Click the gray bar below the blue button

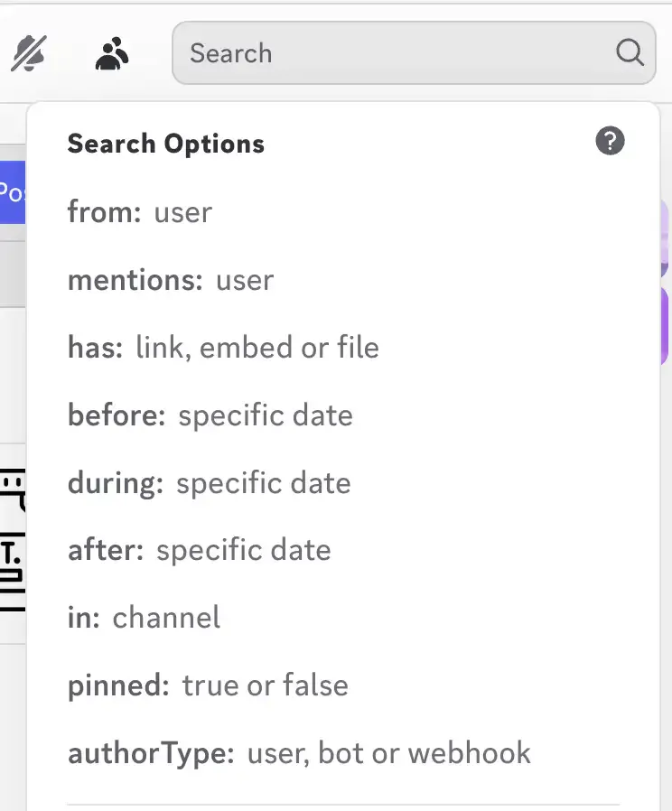coord(13,271)
